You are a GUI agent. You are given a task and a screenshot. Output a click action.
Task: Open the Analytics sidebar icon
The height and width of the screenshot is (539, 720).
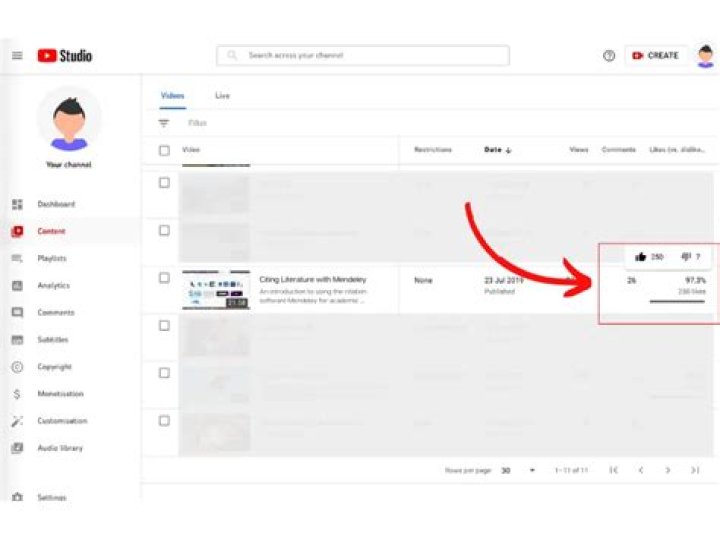click(17, 286)
